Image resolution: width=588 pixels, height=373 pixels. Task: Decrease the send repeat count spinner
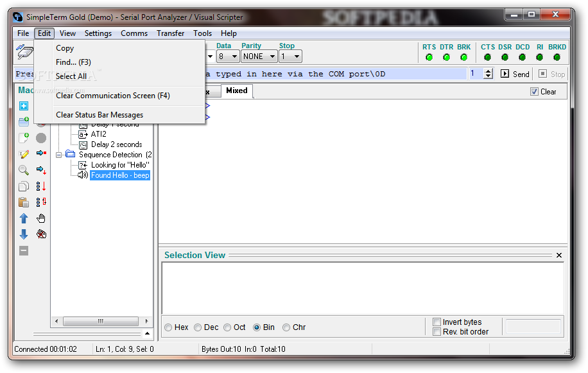pyautogui.click(x=488, y=76)
